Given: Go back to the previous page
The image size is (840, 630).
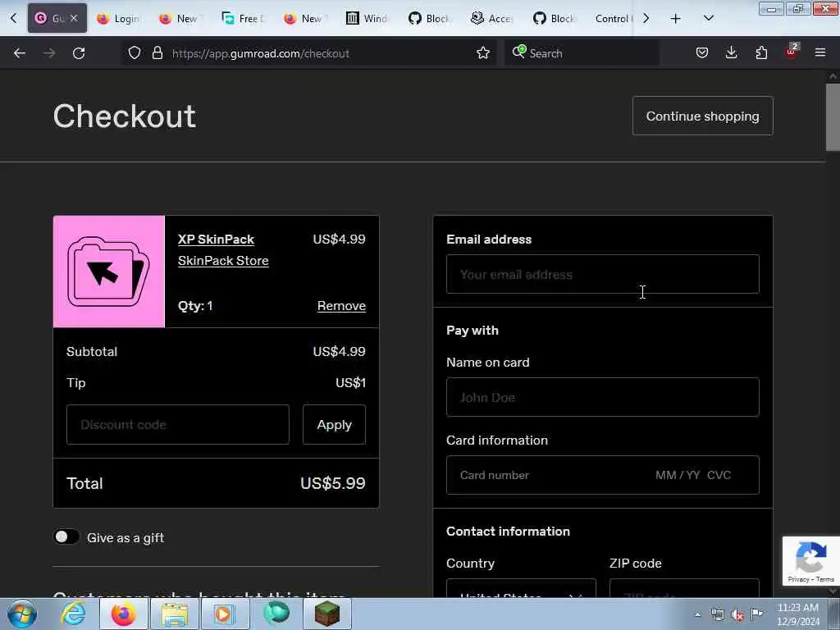Looking at the screenshot, I should tap(20, 53).
